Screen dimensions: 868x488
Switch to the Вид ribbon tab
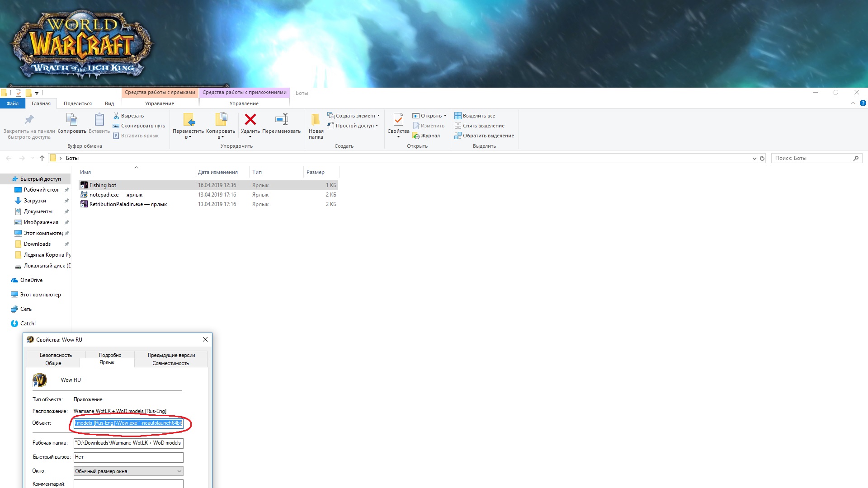pyautogui.click(x=109, y=103)
